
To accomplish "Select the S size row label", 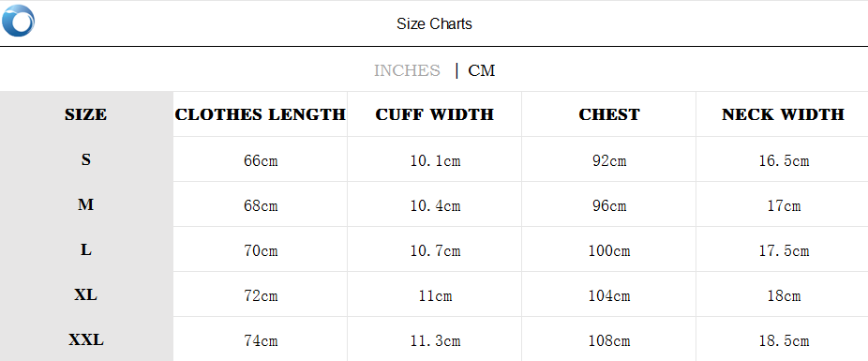I will [x=86, y=160].
